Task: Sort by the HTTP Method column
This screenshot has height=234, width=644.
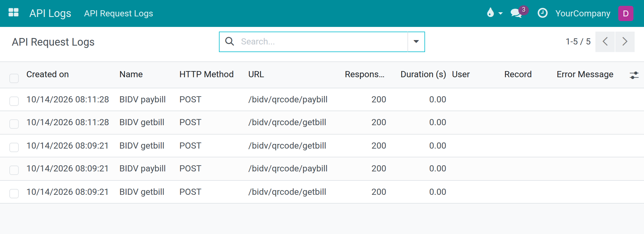Action: click(x=206, y=74)
